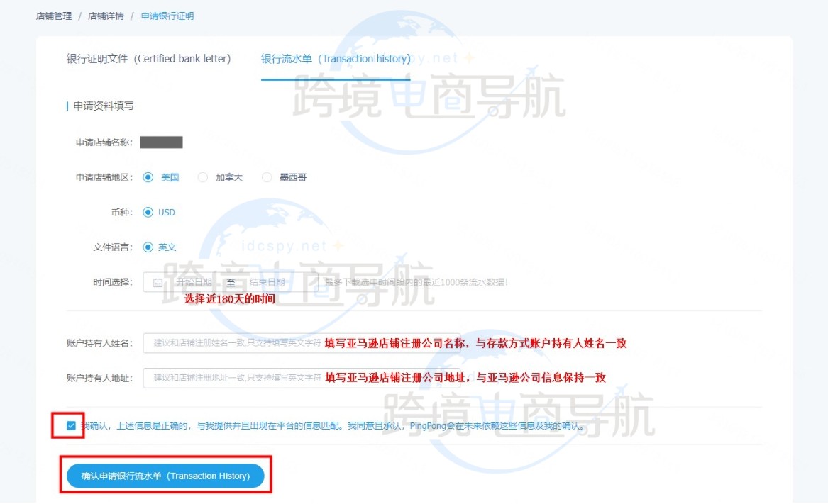Click the 申请资料填写 section heading
The image size is (828, 504).
coord(104,106)
